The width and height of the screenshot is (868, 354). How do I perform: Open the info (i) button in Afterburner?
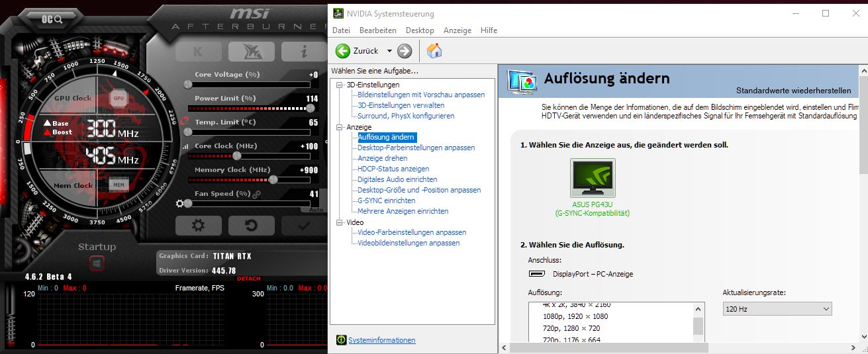coord(304,52)
